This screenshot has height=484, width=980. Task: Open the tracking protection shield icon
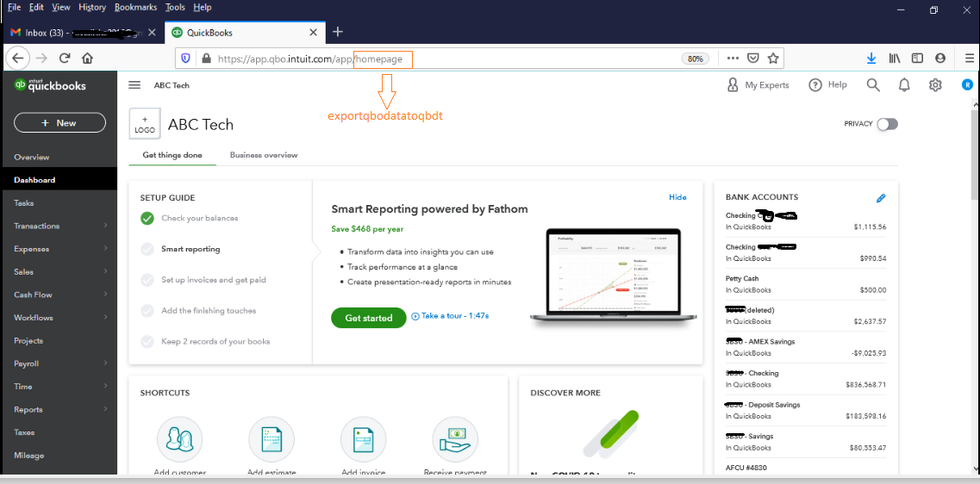click(x=185, y=58)
